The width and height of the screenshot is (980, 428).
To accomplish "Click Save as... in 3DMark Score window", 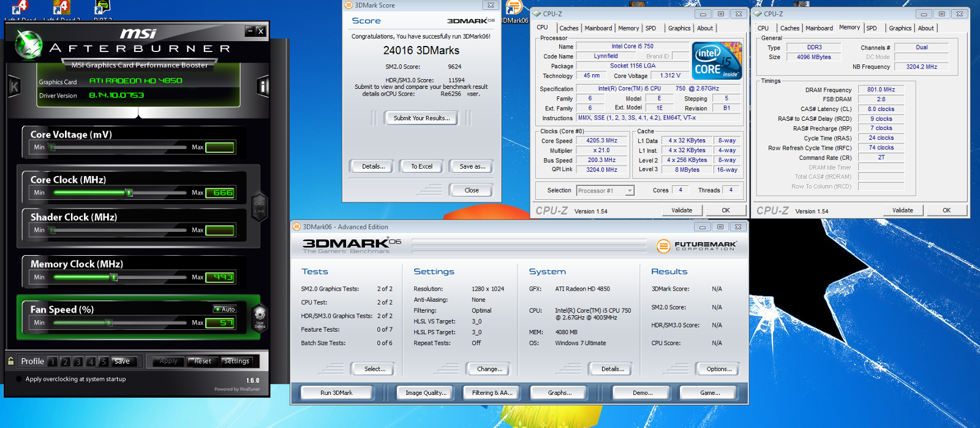I will 472,166.
